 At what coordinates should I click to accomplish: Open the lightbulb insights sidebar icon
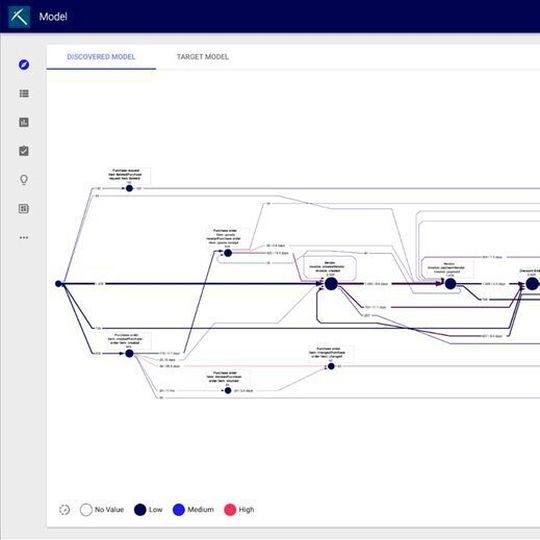pos(24,179)
